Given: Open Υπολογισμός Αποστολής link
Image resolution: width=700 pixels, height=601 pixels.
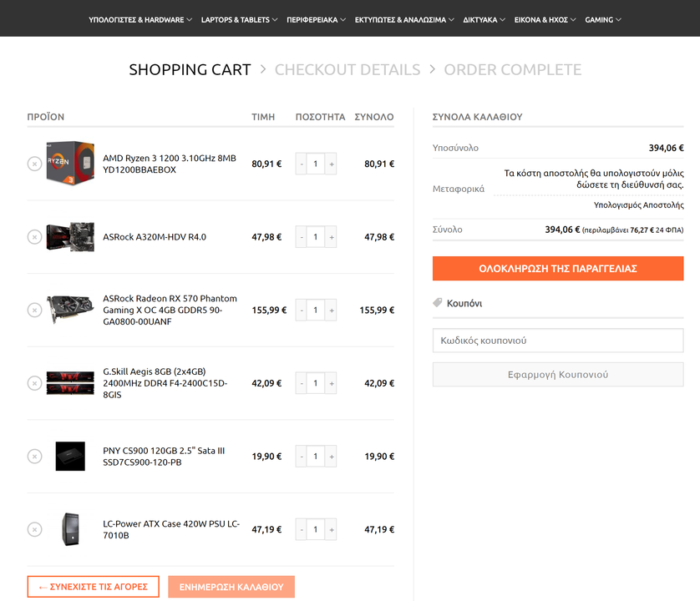Looking at the screenshot, I should tap(638, 205).
